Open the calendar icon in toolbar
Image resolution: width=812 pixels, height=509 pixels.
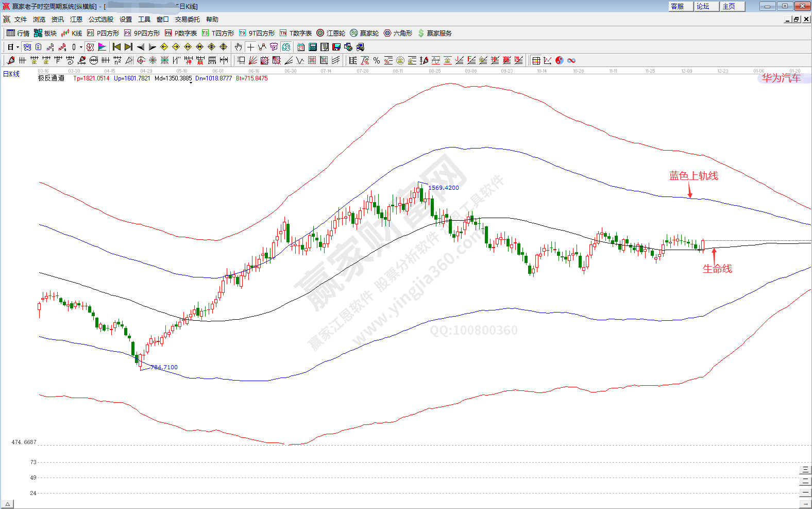coord(301,47)
